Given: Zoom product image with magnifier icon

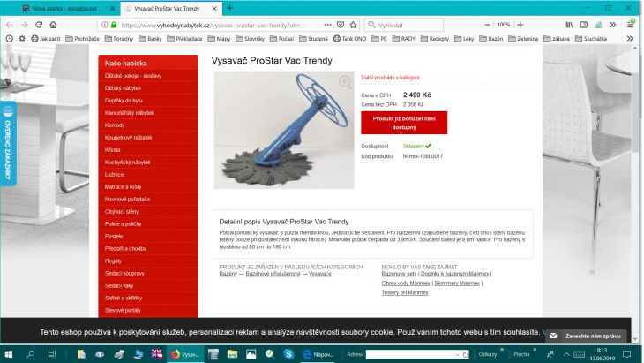Looking at the screenshot, I should [346, 82].
